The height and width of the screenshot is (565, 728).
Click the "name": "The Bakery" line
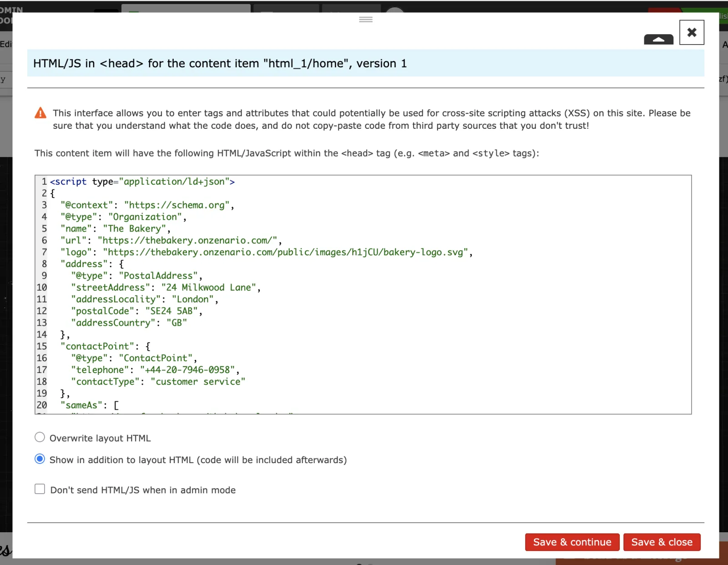click(116, 229)
